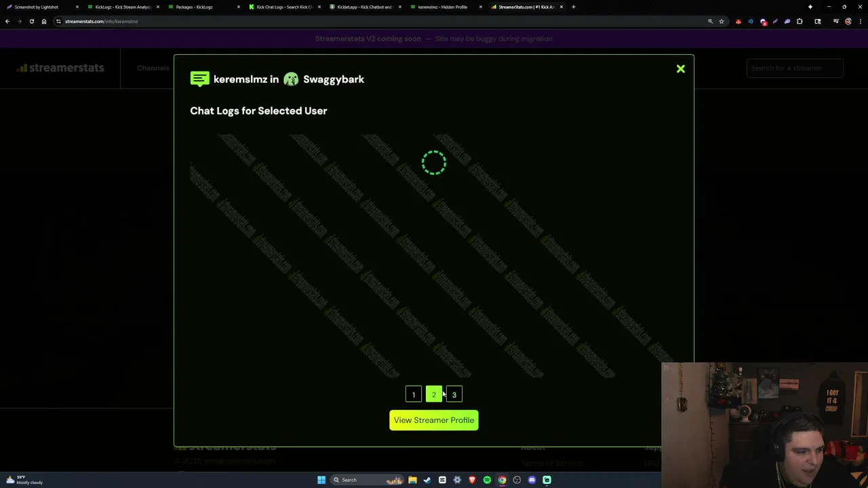Focus the Search for a streamer field
This screenshot has width=868, height=488.
pos(795,68)
